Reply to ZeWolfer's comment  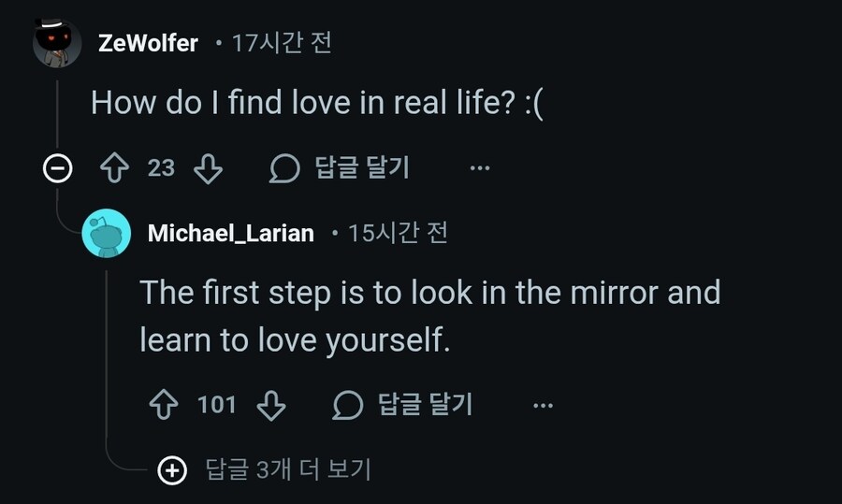341,168
